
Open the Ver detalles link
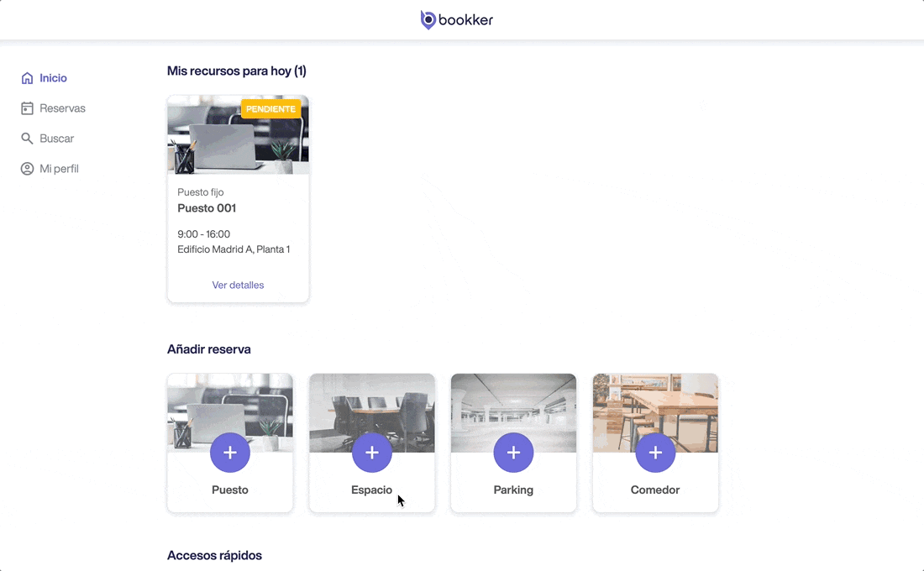[238, 285]
